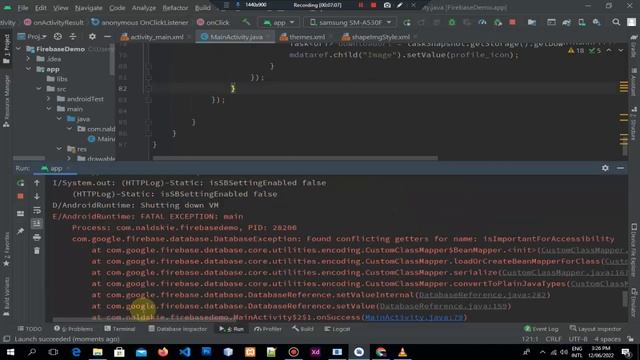Viewport: 640px width, 360px height.
Task: Click the editor horizontal scrollbar
Action: (x=295, y=158)
